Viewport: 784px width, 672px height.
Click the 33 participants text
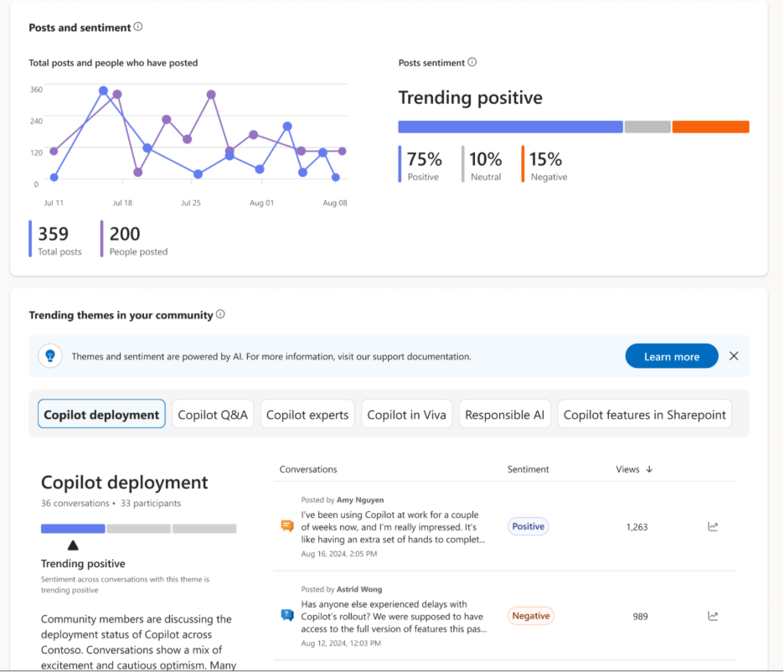[151, 503]
